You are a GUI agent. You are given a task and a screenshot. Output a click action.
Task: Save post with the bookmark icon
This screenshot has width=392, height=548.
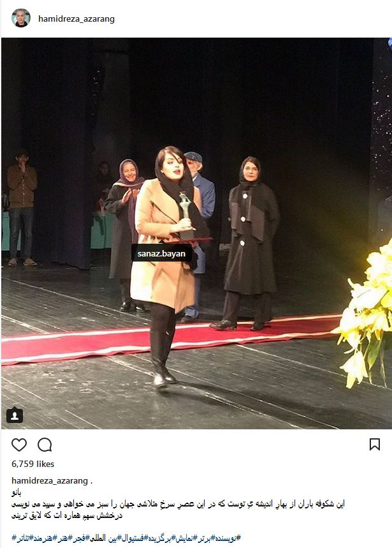point(375,445)
